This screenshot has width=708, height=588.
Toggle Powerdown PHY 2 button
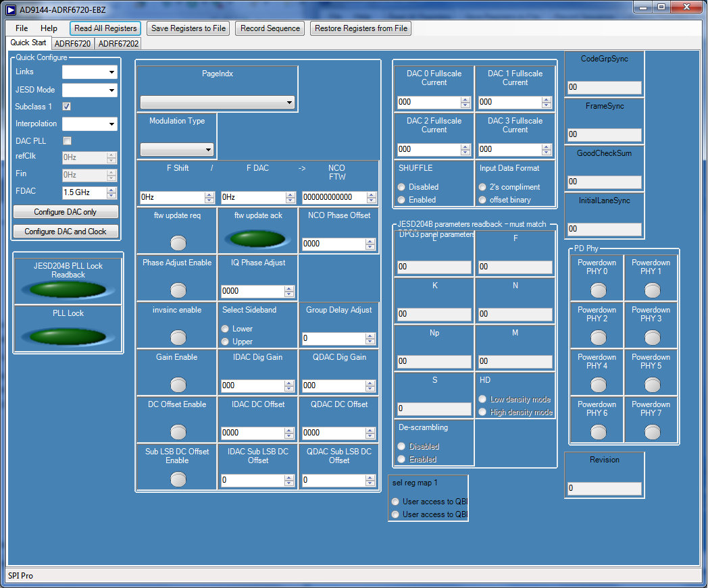tap(599, 338)
